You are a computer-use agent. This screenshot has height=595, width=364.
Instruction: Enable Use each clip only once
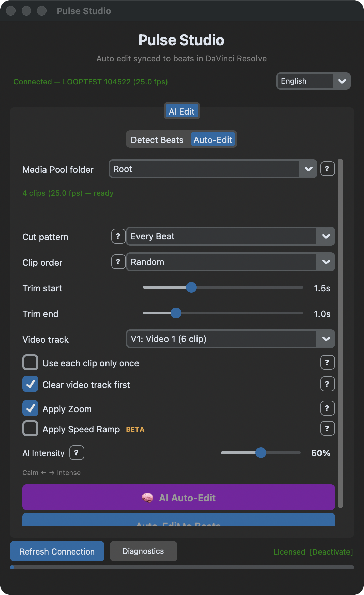coord(30,363)
